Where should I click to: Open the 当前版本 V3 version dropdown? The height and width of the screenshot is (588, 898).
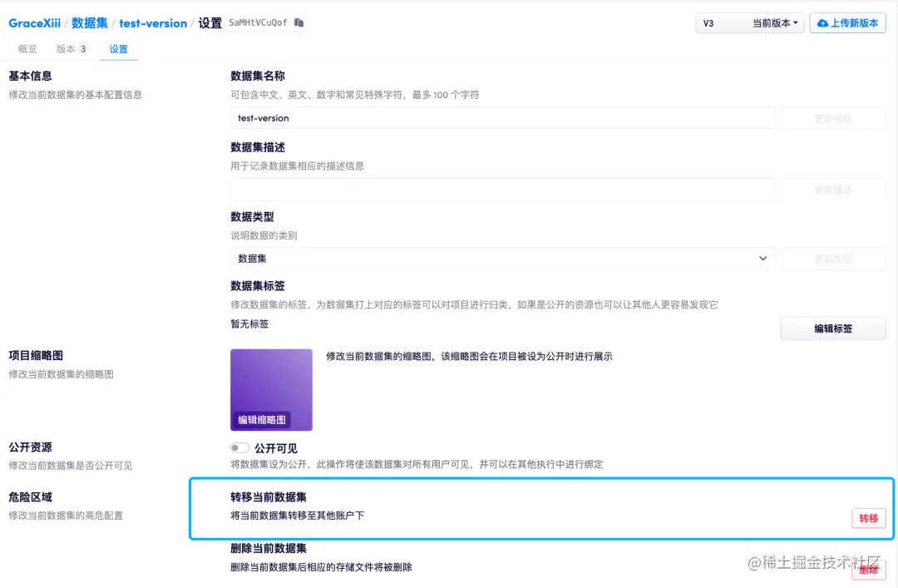click(x=773, y=22)
